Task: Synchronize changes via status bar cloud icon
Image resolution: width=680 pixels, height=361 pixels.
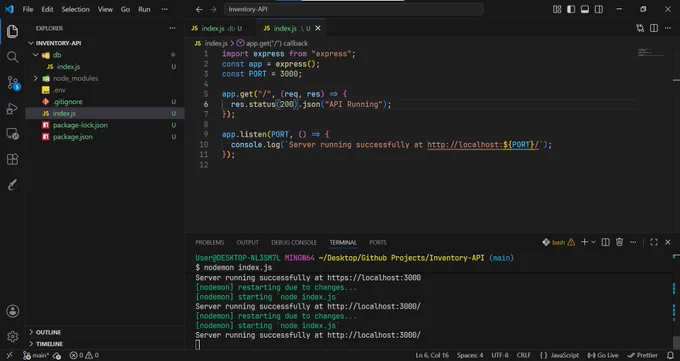Action: tap(57, 355)
